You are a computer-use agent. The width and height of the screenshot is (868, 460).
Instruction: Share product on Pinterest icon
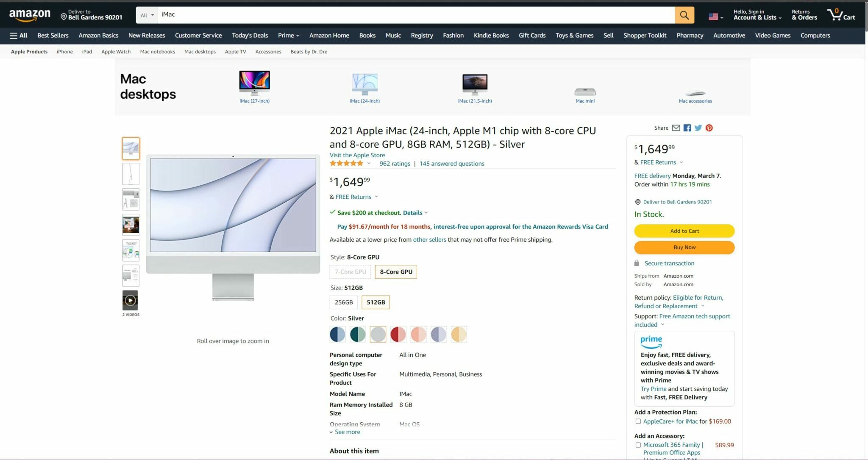pos(709,128)
